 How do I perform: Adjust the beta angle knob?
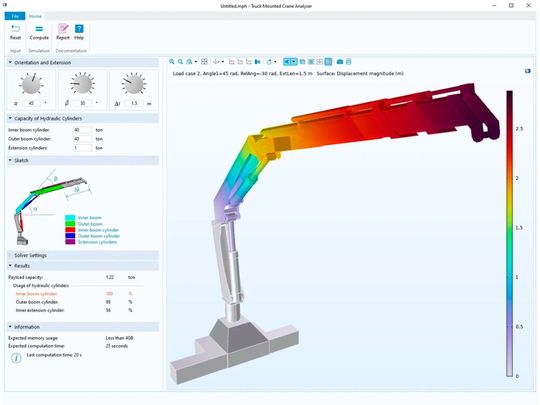pos(83,84)
